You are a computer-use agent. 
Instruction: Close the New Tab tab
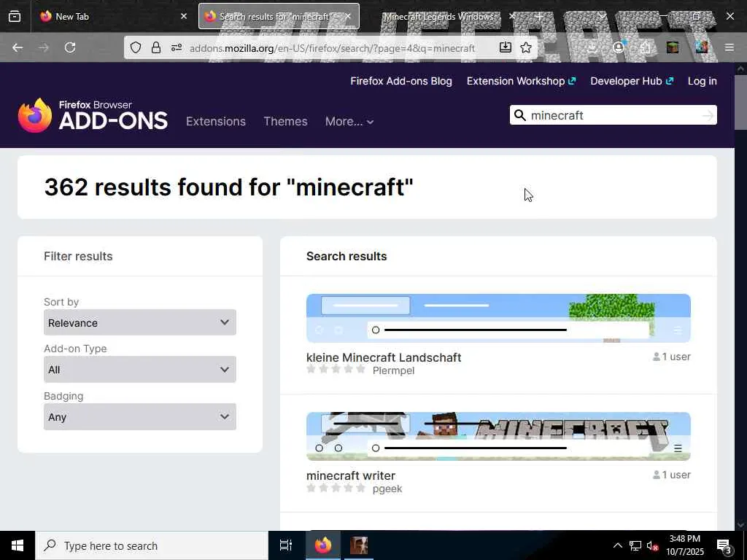click(x=184, y=16)
